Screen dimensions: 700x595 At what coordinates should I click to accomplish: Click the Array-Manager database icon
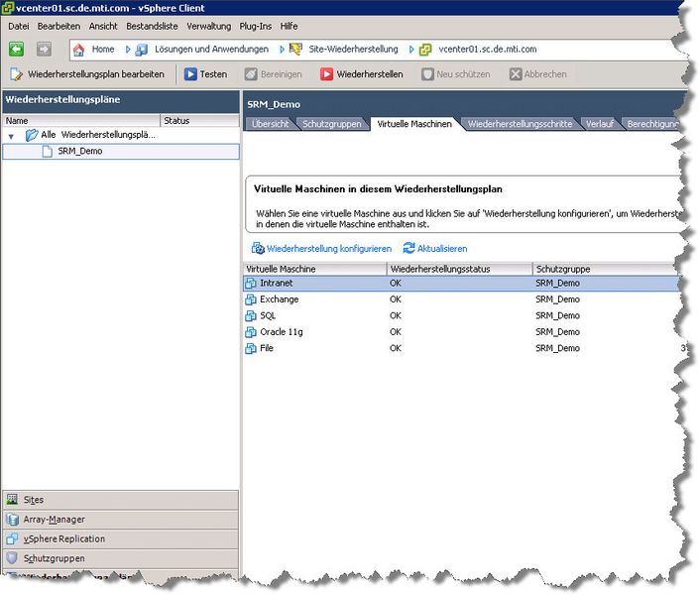(x=12, y=519)
